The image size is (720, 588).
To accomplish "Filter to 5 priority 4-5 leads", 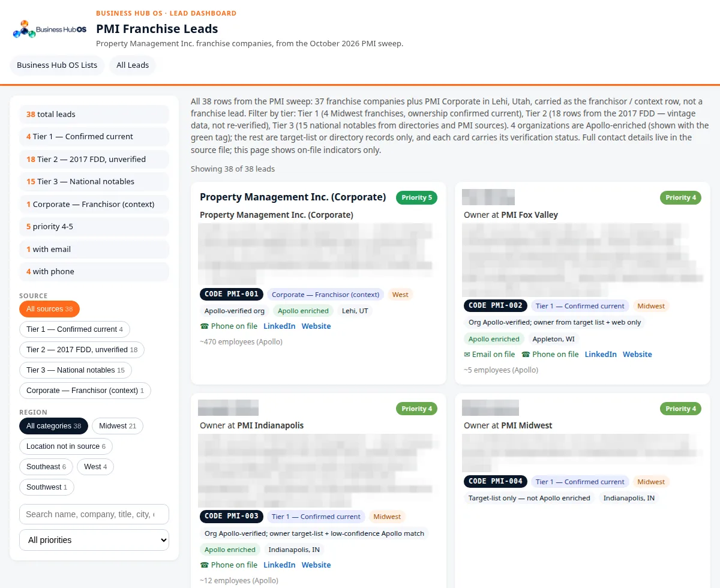I will [94, 226].
